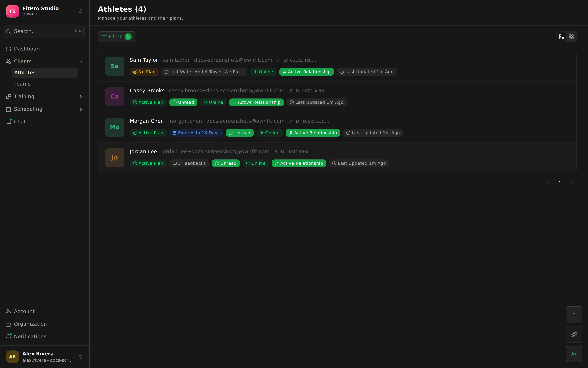This screenshot has width=588, height=368.
Task: Click the Training dumbbell icon
Action: click(9, 97)
